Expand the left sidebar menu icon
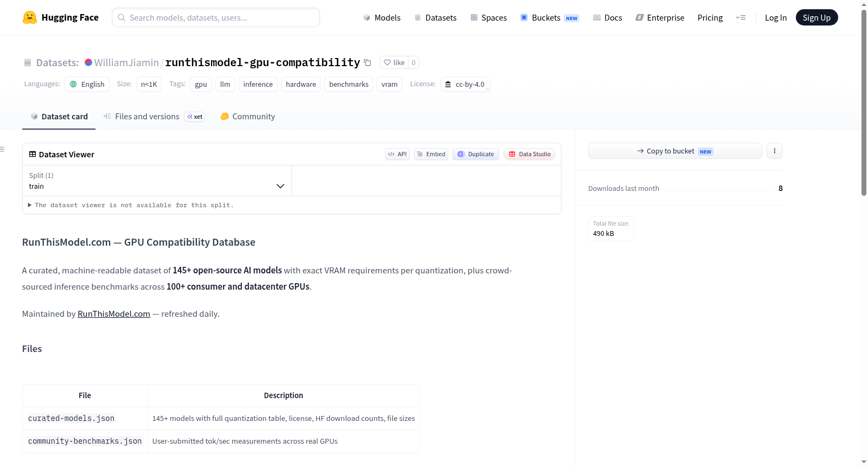Viewport: 868px width, 467px height. (3, 149)
